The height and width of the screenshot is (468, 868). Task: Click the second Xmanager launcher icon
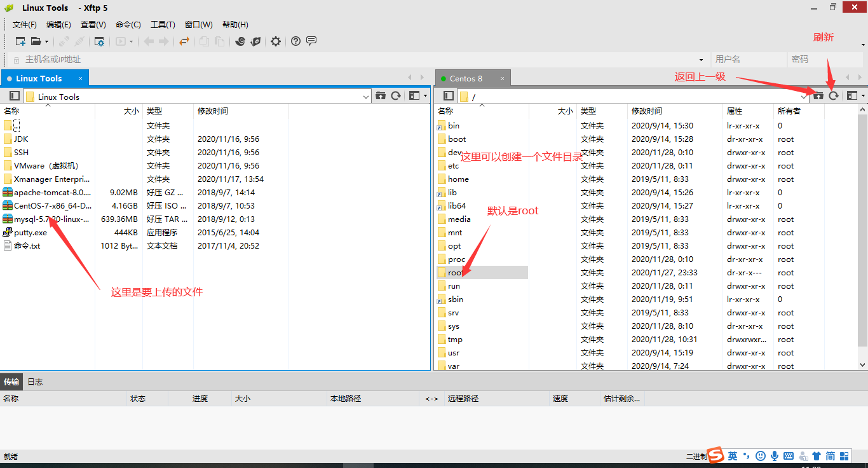255,41
